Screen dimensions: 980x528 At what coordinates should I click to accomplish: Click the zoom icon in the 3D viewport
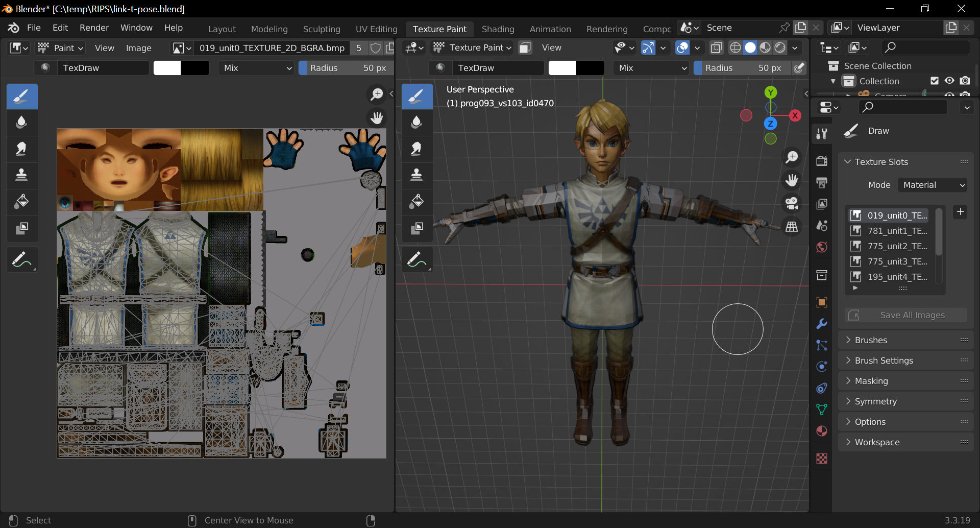click(792, 157)
